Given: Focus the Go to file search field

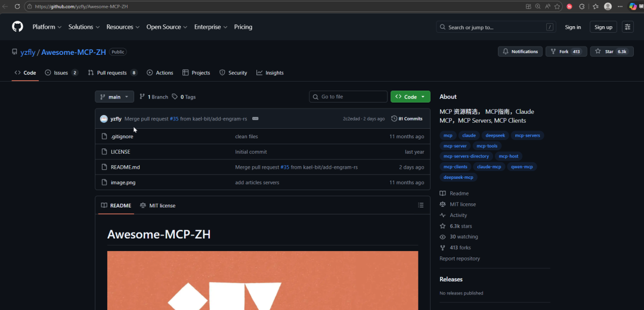Looking at the screenshot, I should click(348, 97).
